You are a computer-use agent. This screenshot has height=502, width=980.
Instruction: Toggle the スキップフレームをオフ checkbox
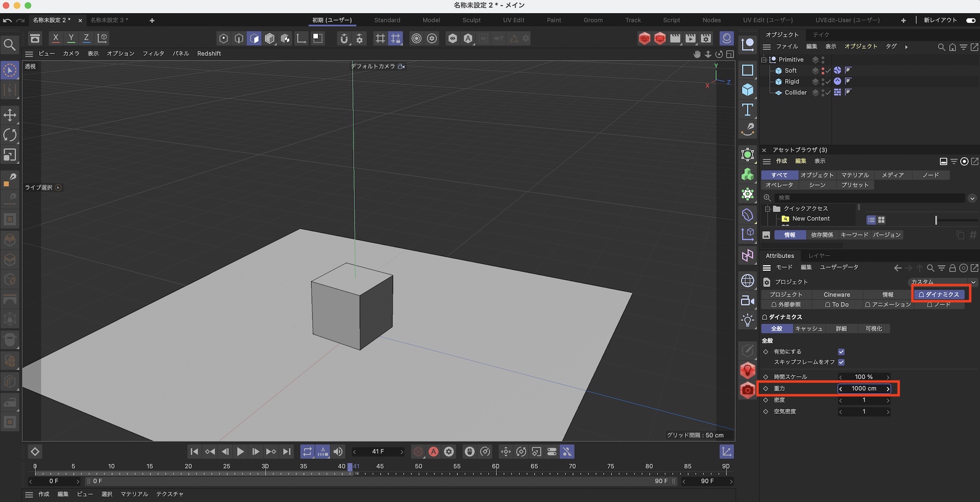click(841, 362)
